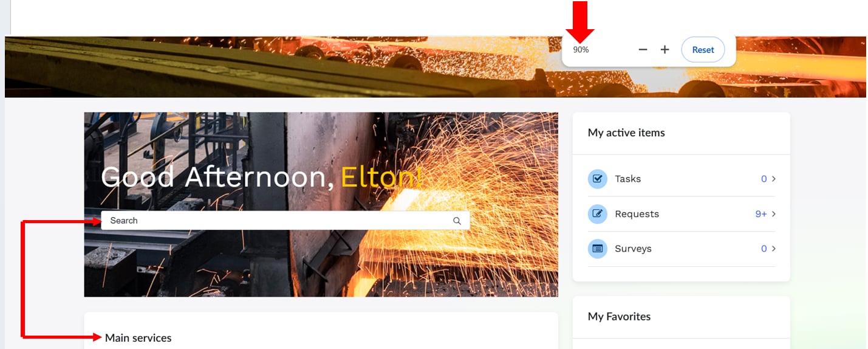Zoom out with the minus icon
The height and width of the screenshot is (349, 868).
click(643, 50)
